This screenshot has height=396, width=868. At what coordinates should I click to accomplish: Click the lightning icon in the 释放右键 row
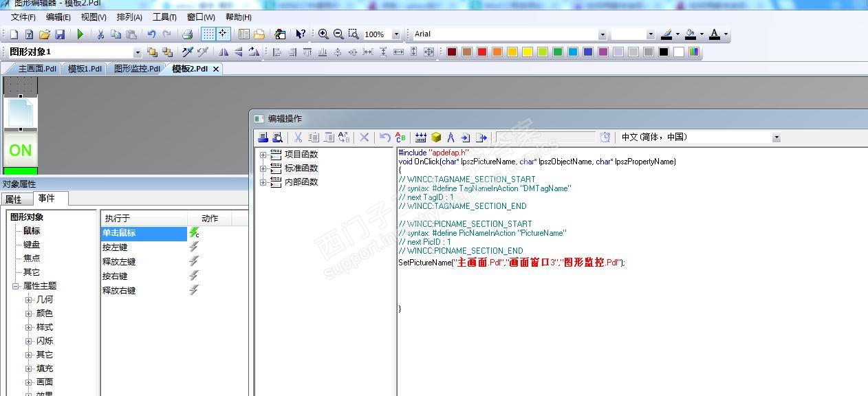[194, 290]
